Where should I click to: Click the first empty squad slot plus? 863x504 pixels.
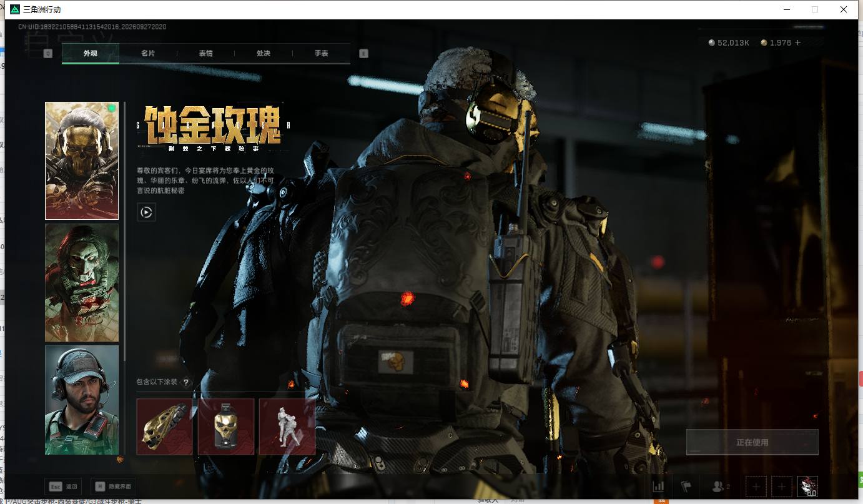click(x=756, y=486)
